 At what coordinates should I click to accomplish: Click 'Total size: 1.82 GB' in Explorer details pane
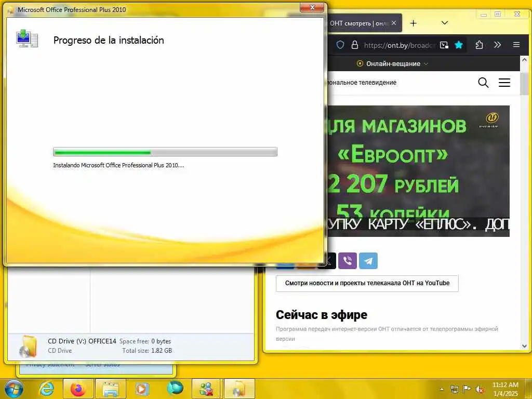[147, 351]
